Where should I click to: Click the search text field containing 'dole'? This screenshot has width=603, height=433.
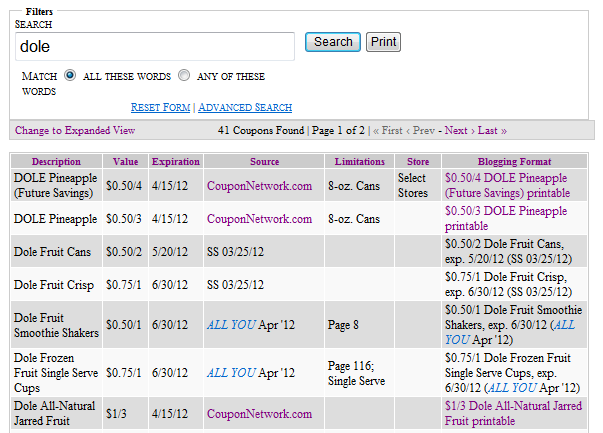pos(155,47)
